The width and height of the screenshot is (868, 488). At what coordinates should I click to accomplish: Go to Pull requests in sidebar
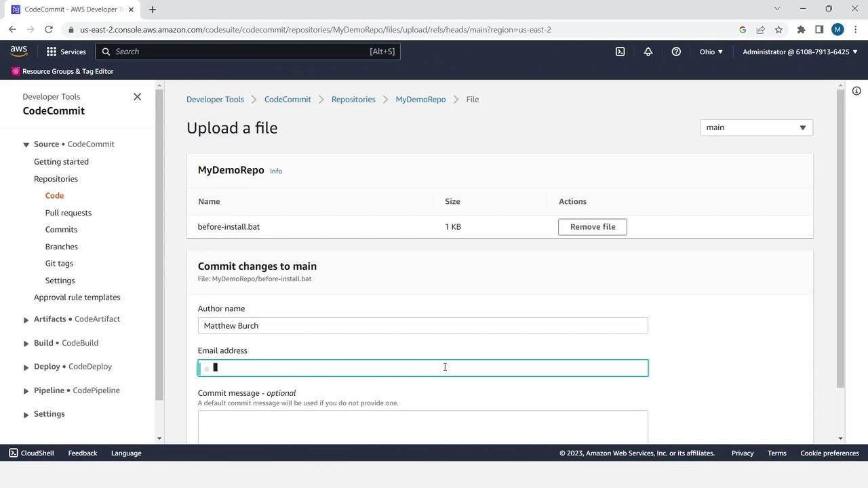(68, 213)
